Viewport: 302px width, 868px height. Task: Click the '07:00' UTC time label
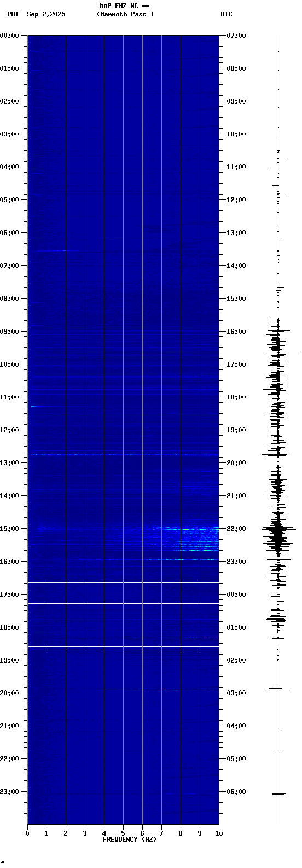[236, 36]
